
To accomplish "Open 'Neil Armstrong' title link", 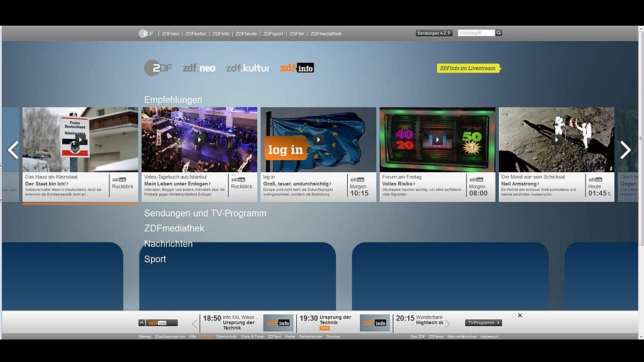I will click(520, 184).
